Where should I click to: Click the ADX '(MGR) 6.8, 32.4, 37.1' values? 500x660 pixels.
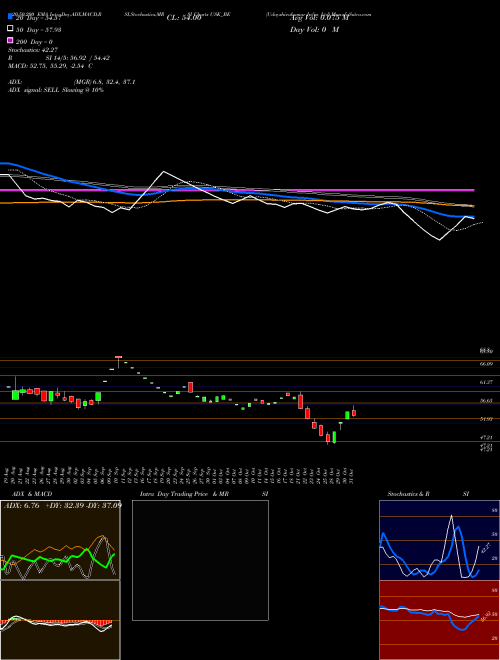[104, 82]
